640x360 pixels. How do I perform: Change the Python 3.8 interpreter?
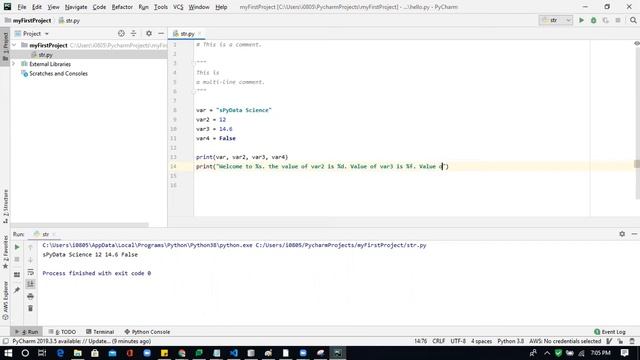point(511,341)
